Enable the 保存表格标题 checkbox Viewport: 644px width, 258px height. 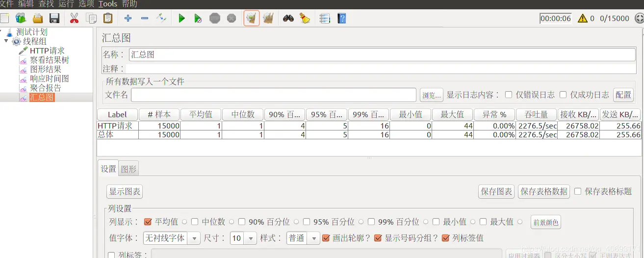pyautogui.click(x=578, y=191)
